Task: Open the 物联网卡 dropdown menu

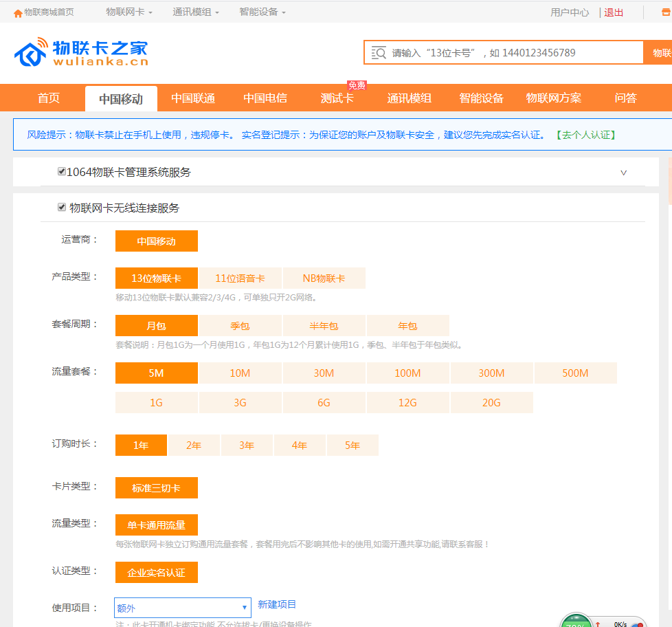Action: pos(128,12)
